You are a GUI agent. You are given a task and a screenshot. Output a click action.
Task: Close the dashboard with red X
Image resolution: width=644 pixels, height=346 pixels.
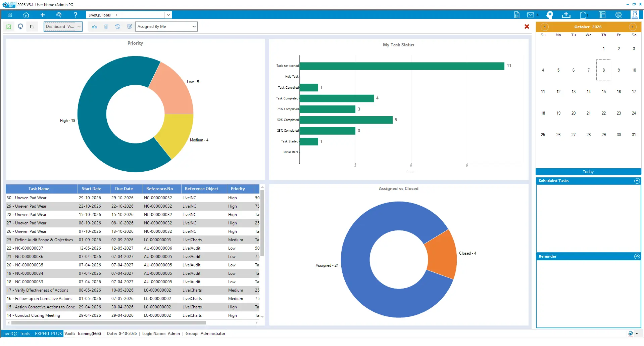click(x=527, y=27)
